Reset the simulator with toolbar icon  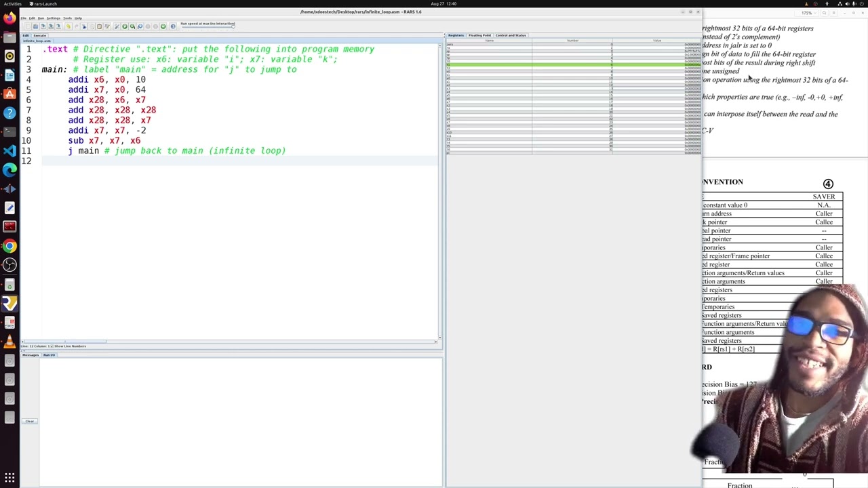pos(163,26)
